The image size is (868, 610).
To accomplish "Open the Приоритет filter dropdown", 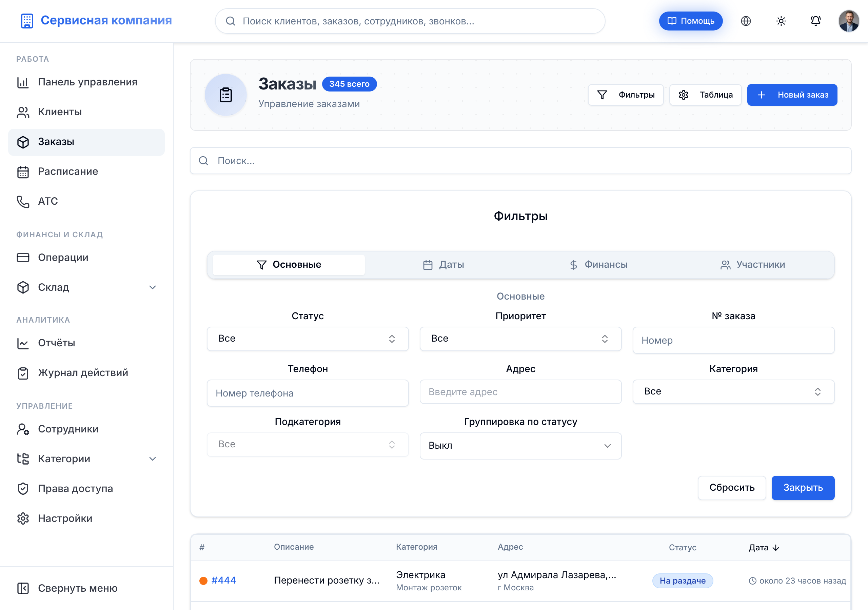I will 520,339.
